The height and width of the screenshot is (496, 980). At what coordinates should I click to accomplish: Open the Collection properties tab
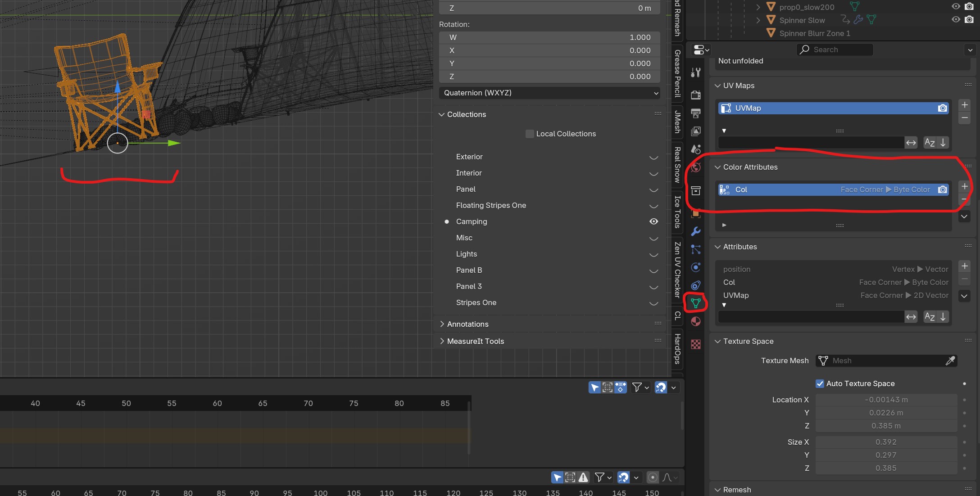(696, 190)
